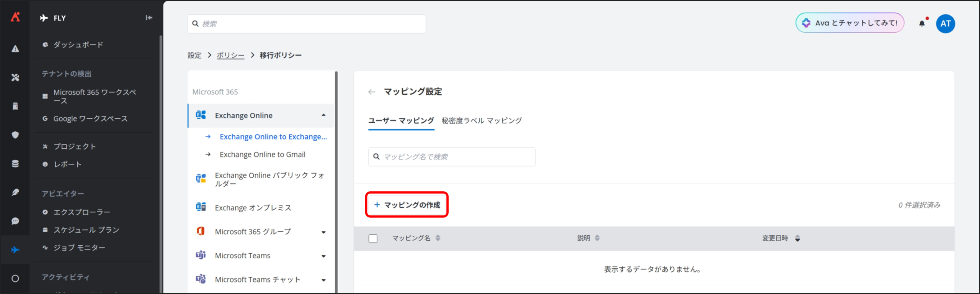Open the AT user avatar menu

pyautogui.click(x=945, y=24)
